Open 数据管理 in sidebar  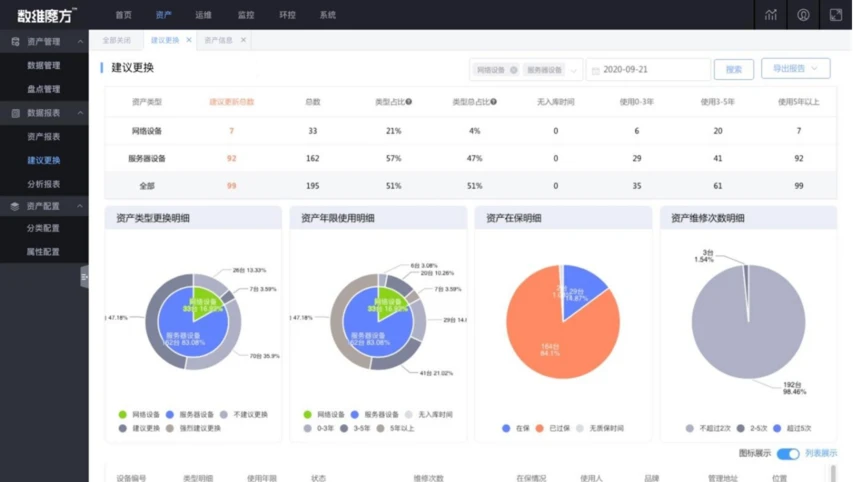44,65
